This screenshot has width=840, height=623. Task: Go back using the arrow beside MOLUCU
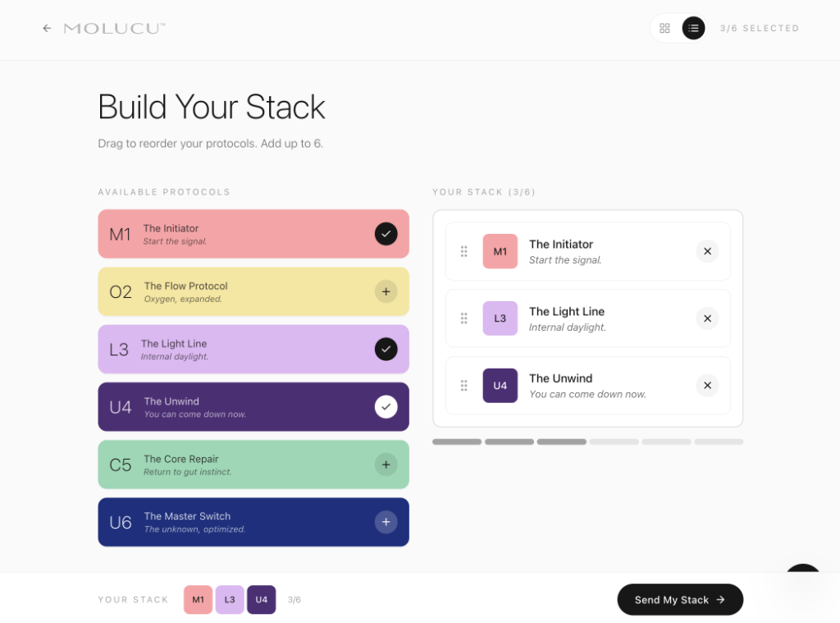point(47,29)
